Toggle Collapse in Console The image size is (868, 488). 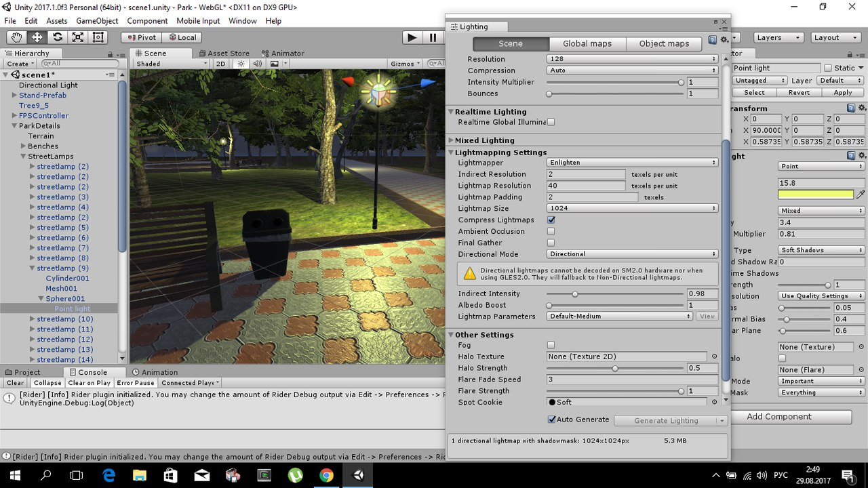coord(47,383)
